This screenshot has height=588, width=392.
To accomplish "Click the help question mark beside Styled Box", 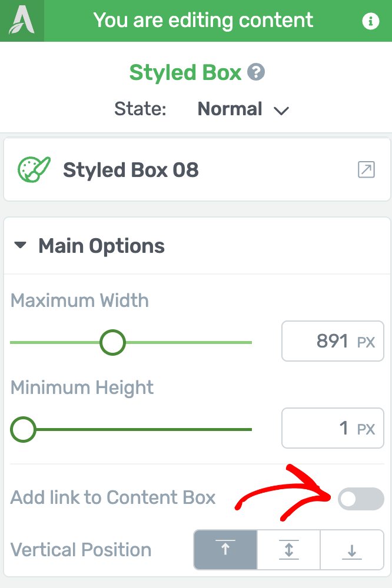I will 256,72.
